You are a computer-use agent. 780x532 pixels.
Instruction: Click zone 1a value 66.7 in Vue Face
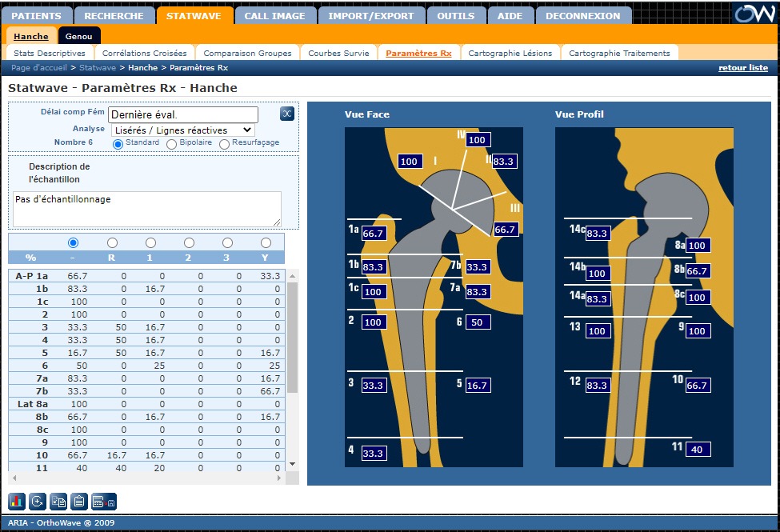tap(373, 234)
